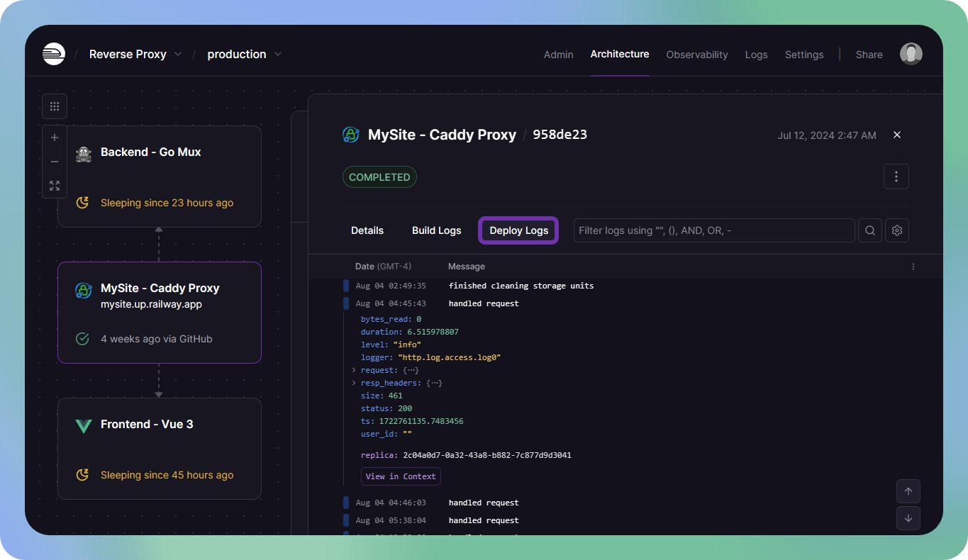Screen dimensions: 968x560
Task: Zoom in the canvas with plus icon
Action: (55, 138)
